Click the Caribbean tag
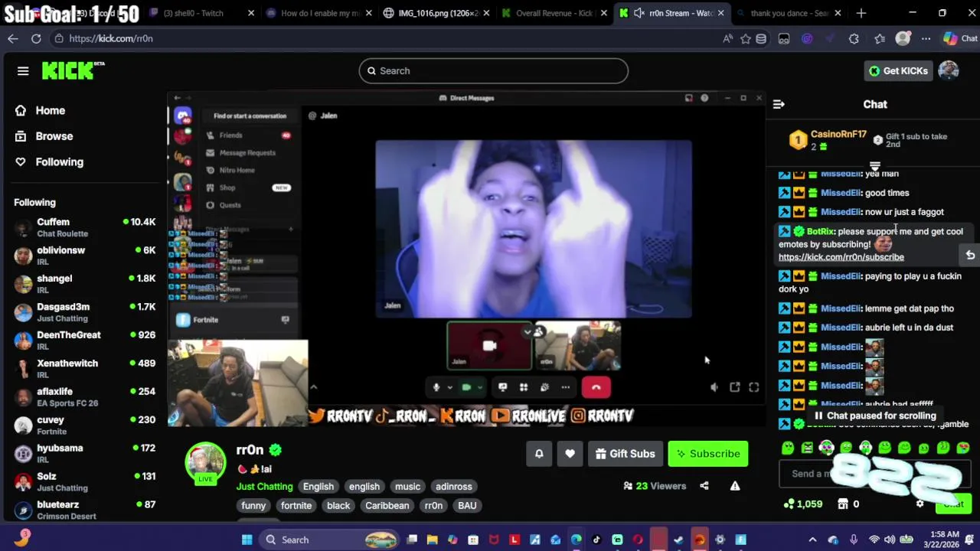Viewport: 980px width, 551px height. (387, 505)
